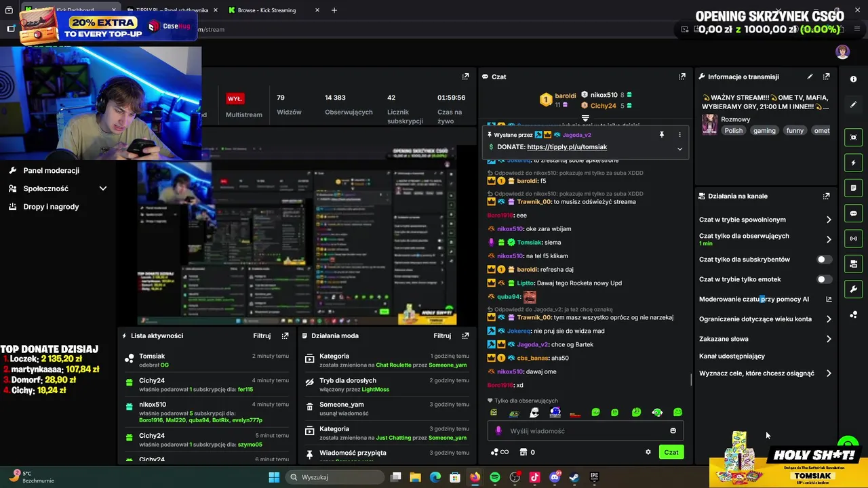868x488 pixels.
Task: Expand the pinned message chevron
Action: point(679,149)
